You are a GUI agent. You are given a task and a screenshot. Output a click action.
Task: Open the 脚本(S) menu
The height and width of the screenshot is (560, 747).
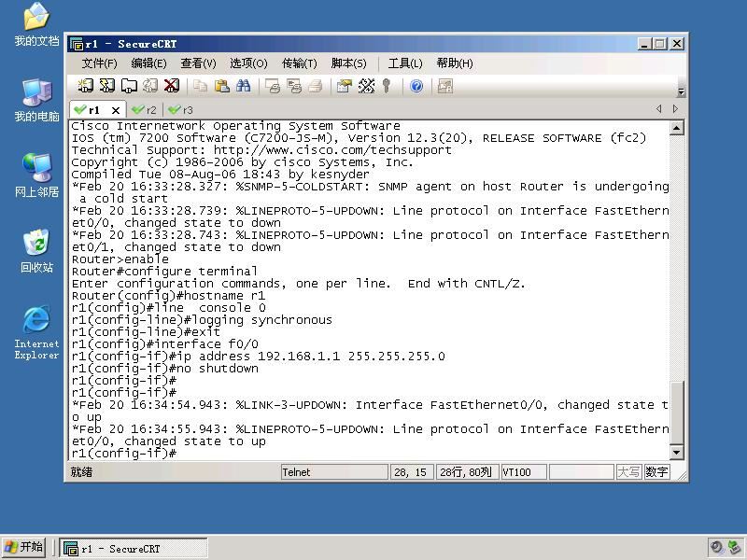point(348,63)
